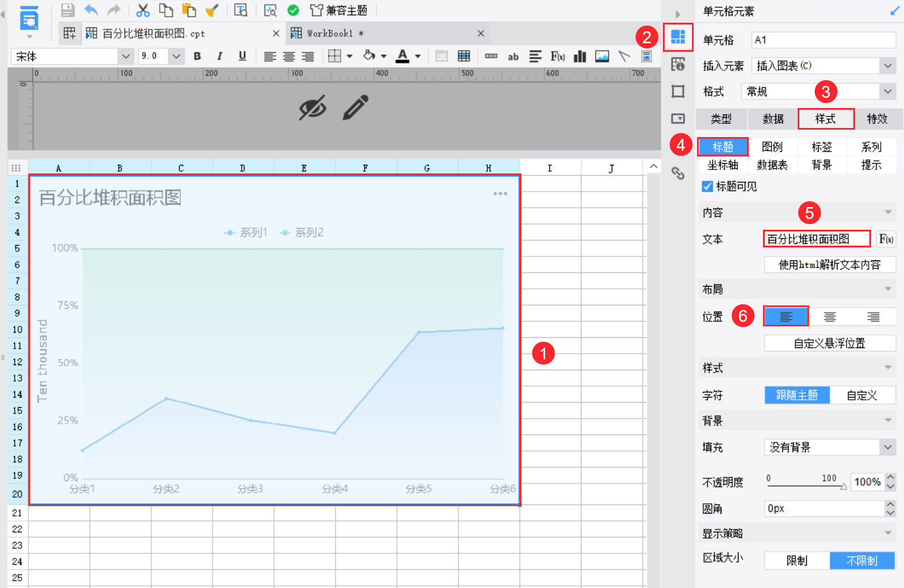
Task: Undo the last action
Action: (91, 10)
